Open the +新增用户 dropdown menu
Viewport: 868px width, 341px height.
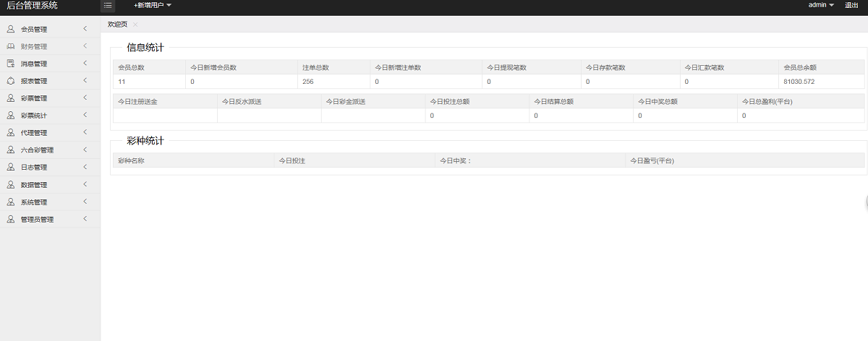click(153, 6)
